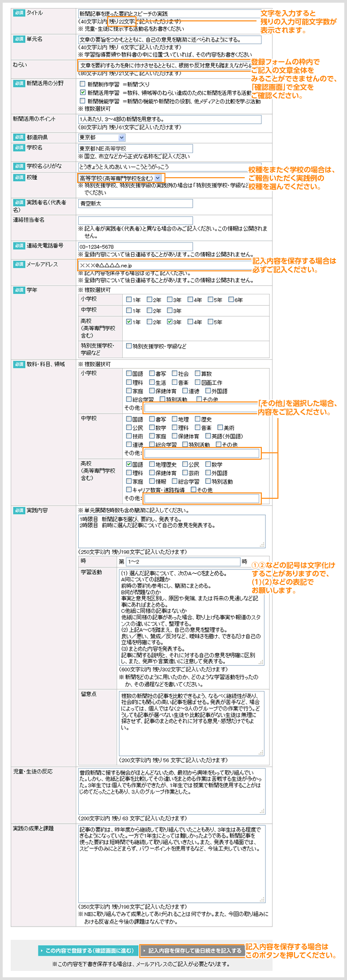Enable the 新聞機能学習 checkbox
347x980 pixels.
click(82, 101)
